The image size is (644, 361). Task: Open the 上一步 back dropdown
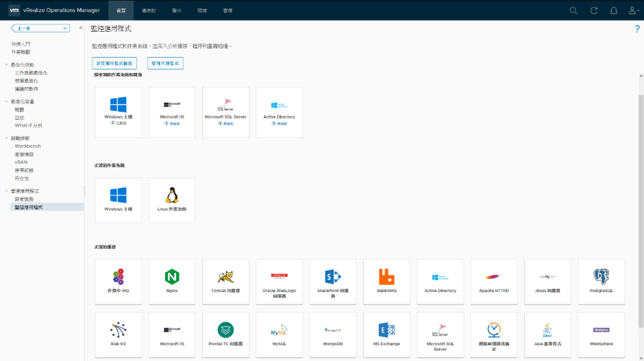[40, 28]
